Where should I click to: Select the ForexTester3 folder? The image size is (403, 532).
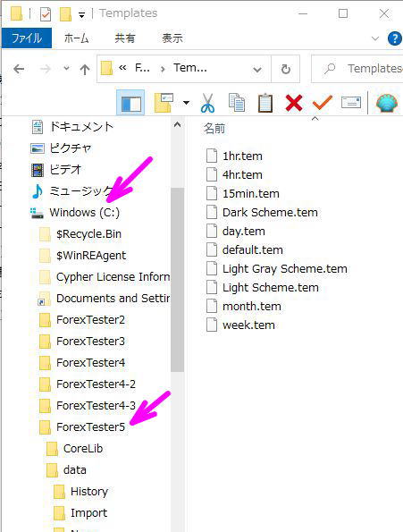90,341
